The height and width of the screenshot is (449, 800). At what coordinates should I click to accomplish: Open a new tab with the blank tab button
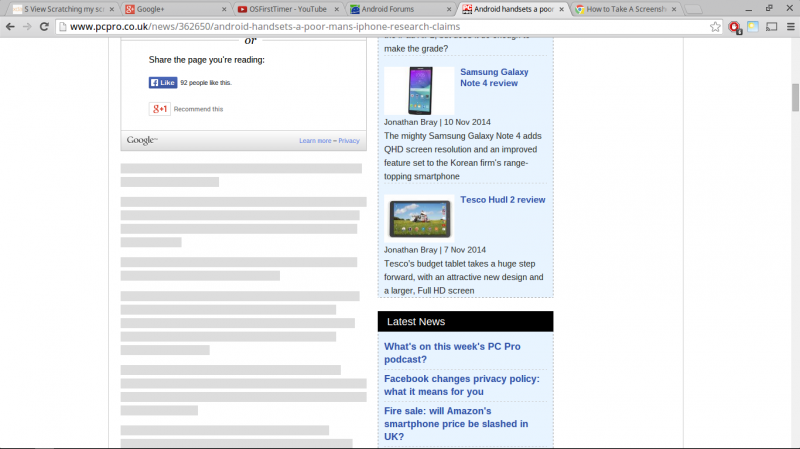[x=693, y=9]
